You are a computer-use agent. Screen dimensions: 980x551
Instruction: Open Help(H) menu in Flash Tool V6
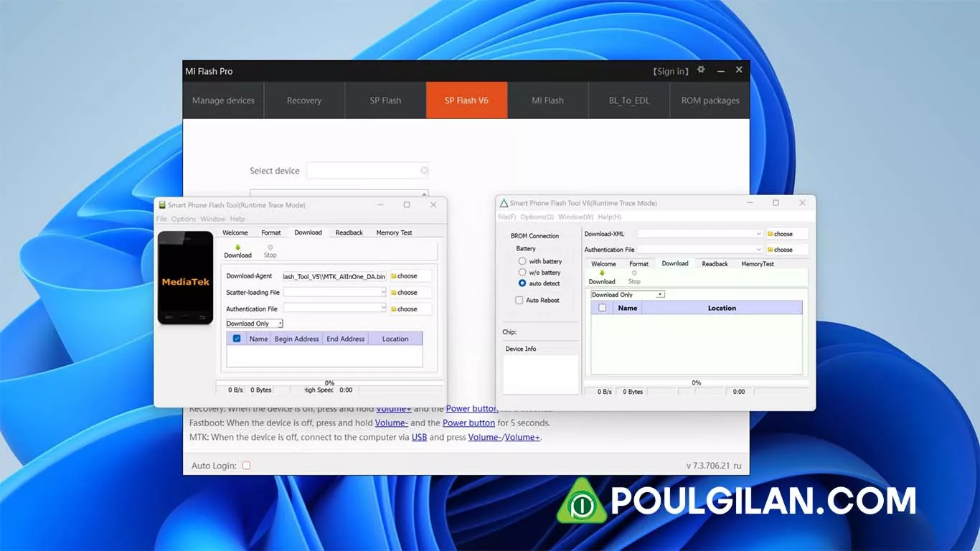point(609,217)
